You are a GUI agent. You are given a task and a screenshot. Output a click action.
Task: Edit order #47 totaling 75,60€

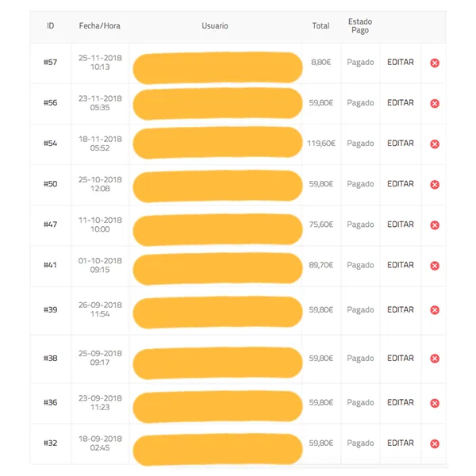(x=401, y=225)
